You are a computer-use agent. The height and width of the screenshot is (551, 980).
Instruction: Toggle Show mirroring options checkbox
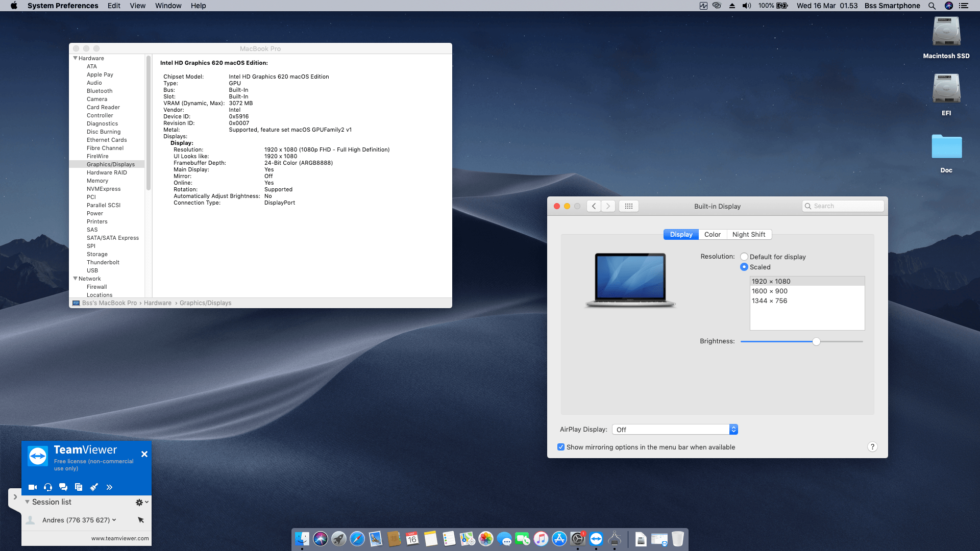[561, 447]
